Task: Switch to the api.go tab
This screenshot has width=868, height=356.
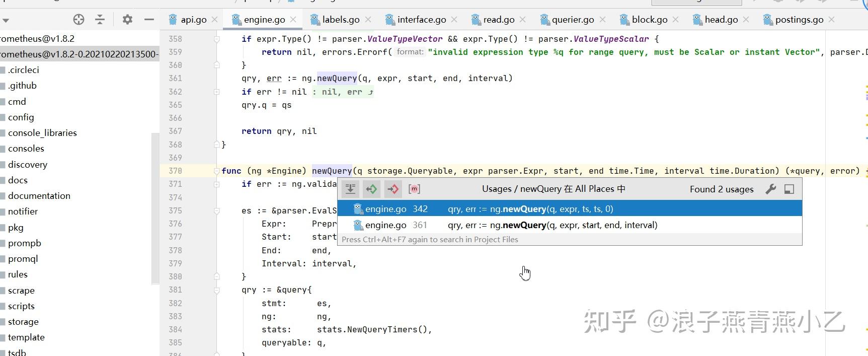Action: point(194,20)
